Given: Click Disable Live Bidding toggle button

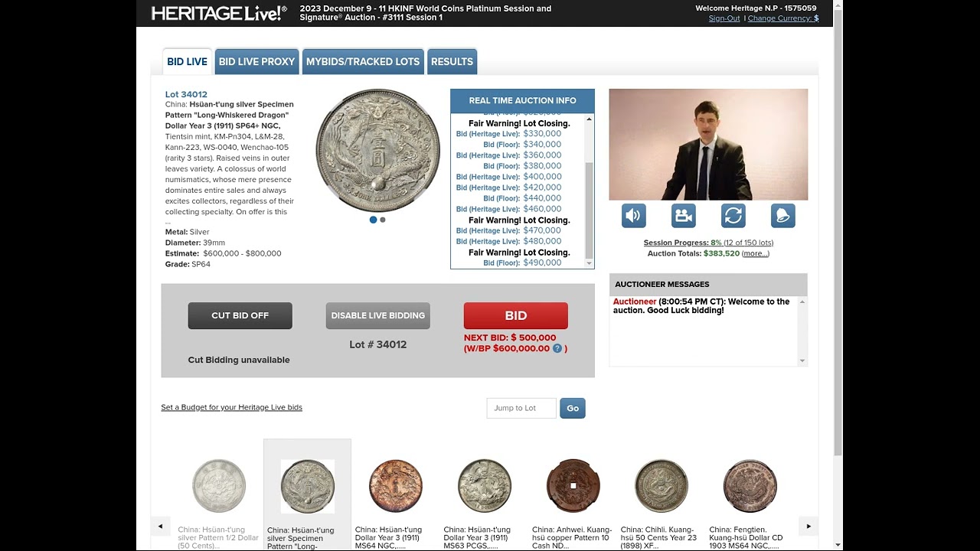Looking at the screenshot, I should pyautogui.click(x=377, y=316).
